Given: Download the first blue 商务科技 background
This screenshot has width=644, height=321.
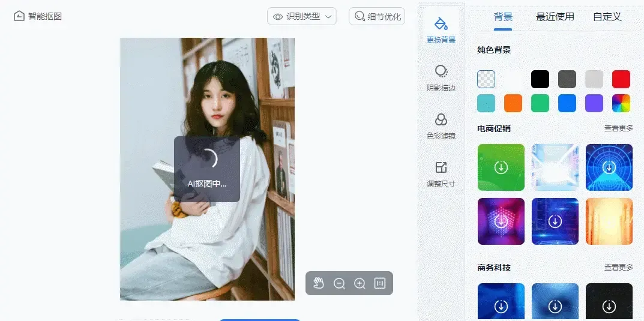Looking at the screenshot, I should point(501,302).
